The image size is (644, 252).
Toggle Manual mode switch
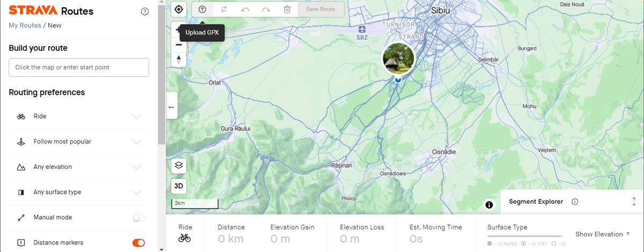pos(138,218)
